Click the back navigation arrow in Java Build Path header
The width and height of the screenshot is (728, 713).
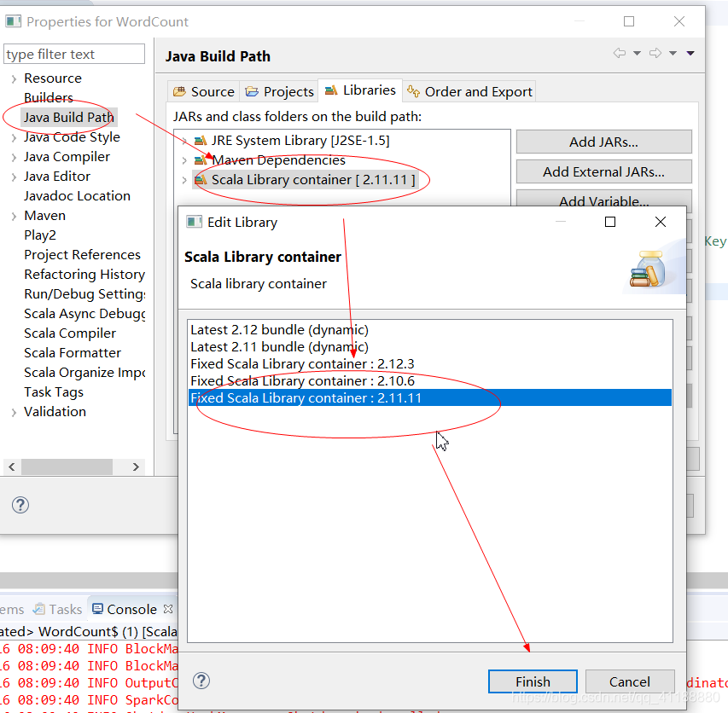coord(619,53)
